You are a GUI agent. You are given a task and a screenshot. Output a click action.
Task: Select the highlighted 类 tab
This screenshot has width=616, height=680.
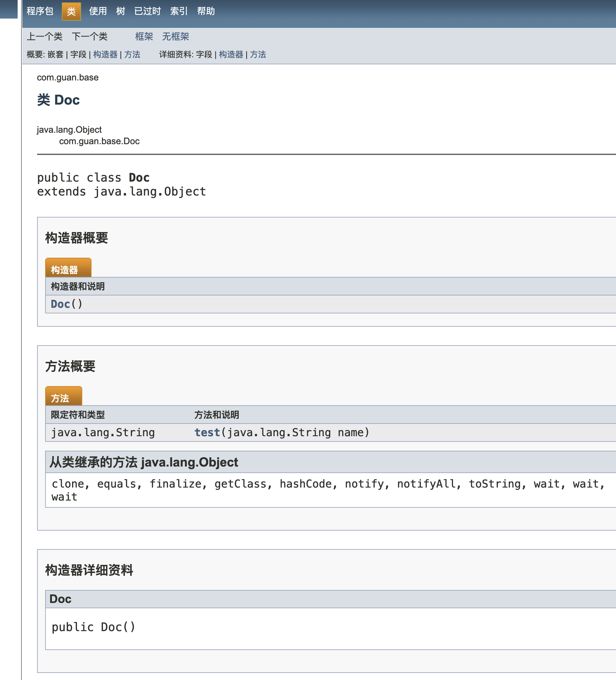[71, 11]
